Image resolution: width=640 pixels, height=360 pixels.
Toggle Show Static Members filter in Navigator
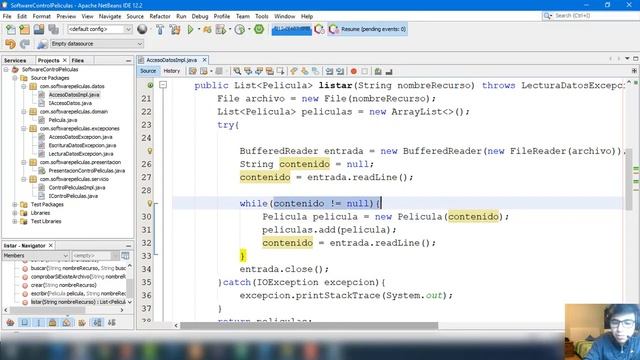point(39,323)
